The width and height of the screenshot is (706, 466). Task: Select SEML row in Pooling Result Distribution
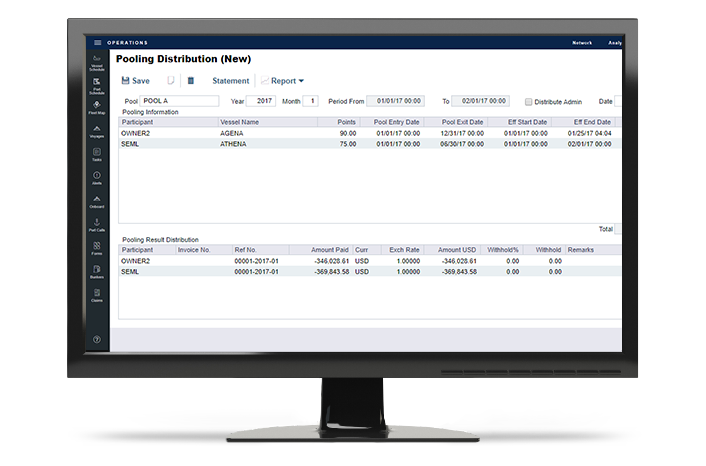(x=370, y=272)
